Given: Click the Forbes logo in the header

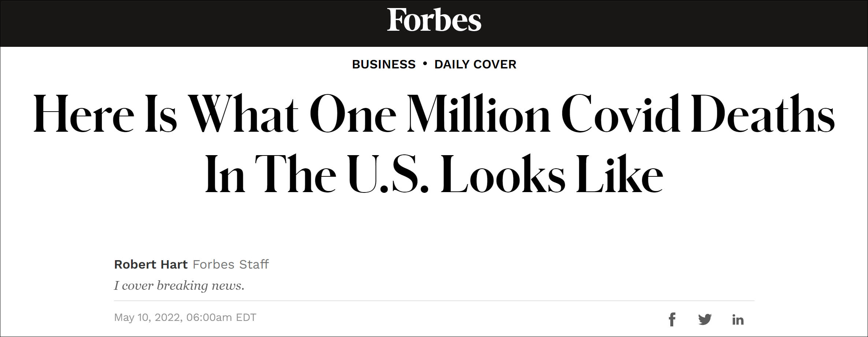Looking at the screenshot, I should click(434, 20).
